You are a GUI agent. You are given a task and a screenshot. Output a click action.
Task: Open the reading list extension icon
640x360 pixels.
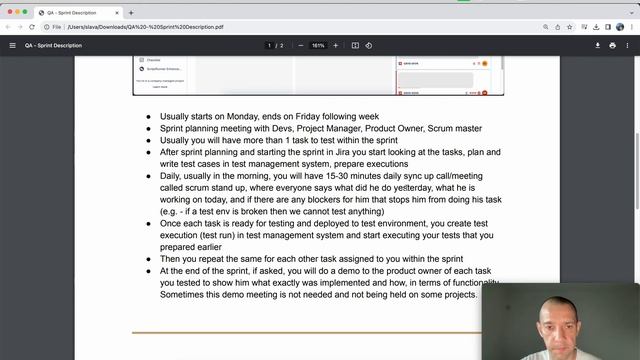pos(584,27)
